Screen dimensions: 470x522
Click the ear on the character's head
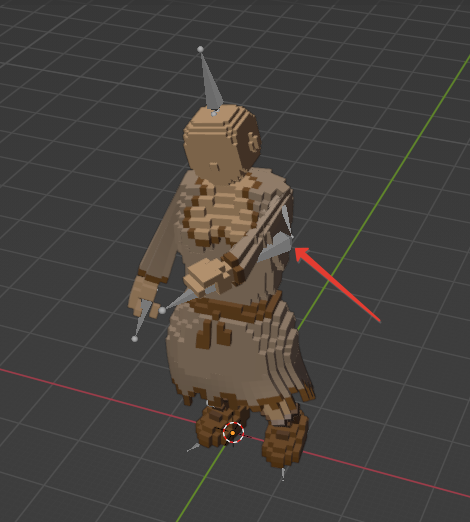click(x=254, y=142)
